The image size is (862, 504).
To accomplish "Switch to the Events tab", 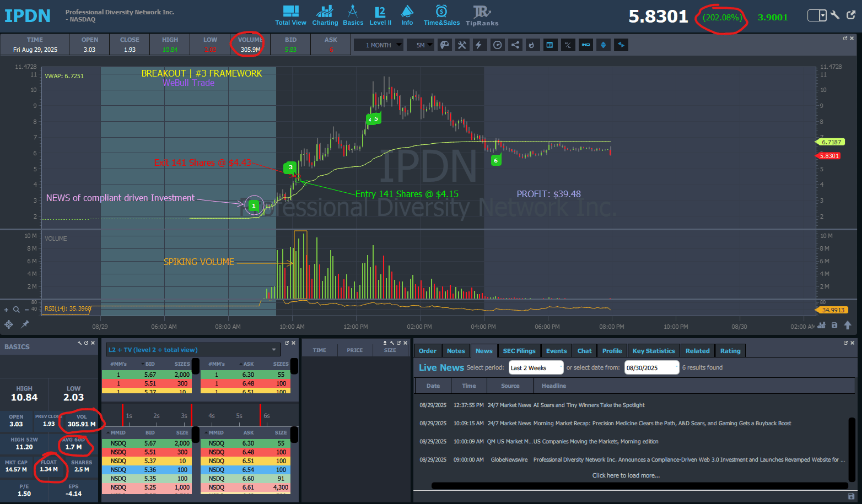I will pos(556,351).
